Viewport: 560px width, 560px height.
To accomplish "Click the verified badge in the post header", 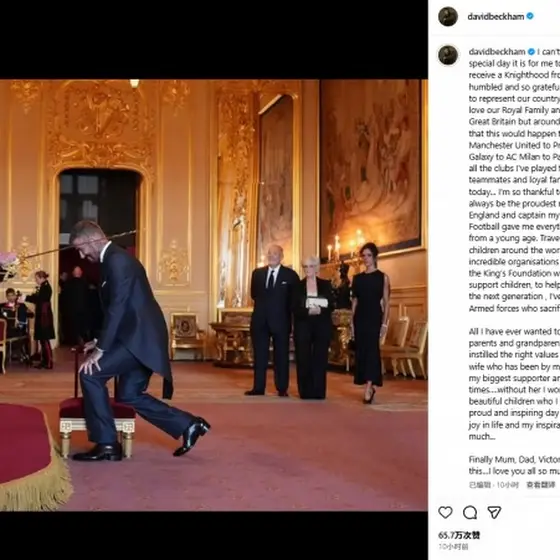I will point(530,16).
